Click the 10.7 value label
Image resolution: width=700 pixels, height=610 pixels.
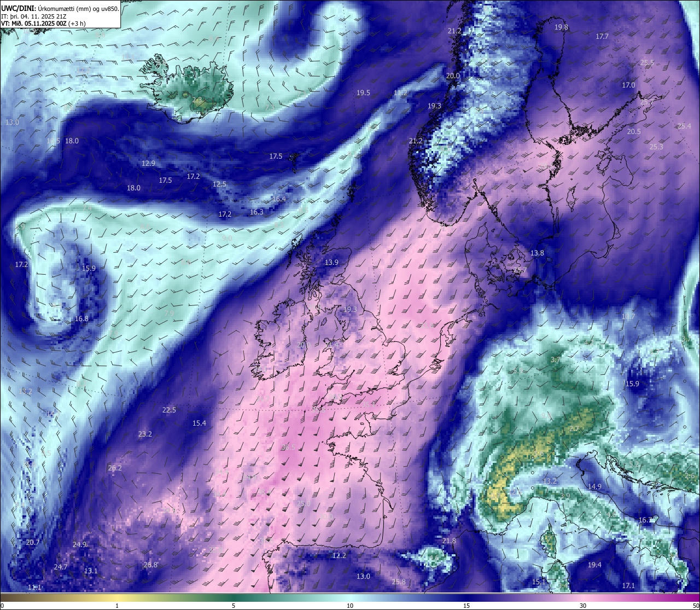(x=629, y=316)
